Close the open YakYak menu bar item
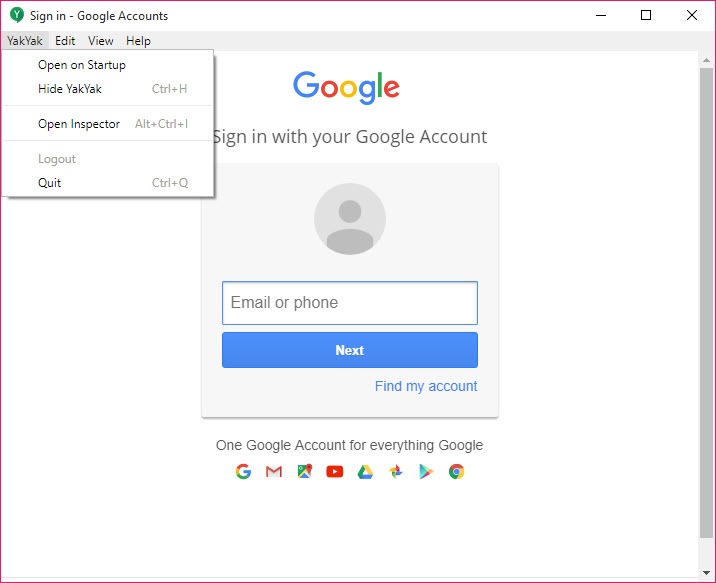Screen dimensions: 716x583 pos(25,41)
